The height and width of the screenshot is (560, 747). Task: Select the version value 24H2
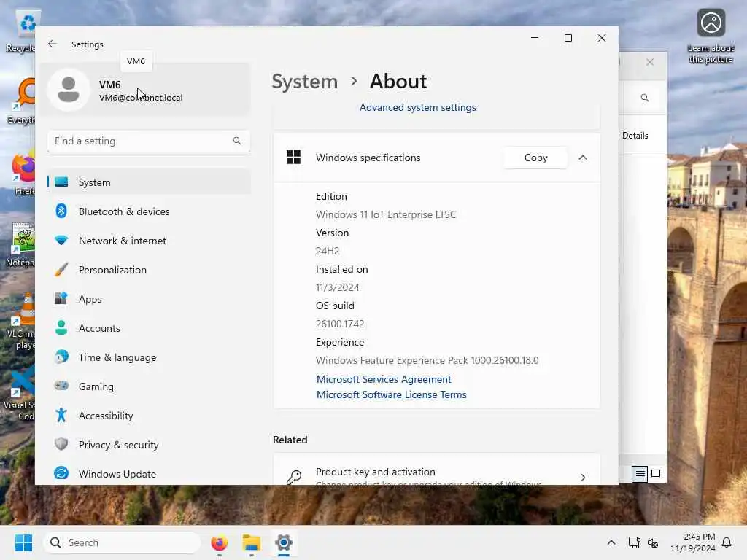[x=328, y=251]
